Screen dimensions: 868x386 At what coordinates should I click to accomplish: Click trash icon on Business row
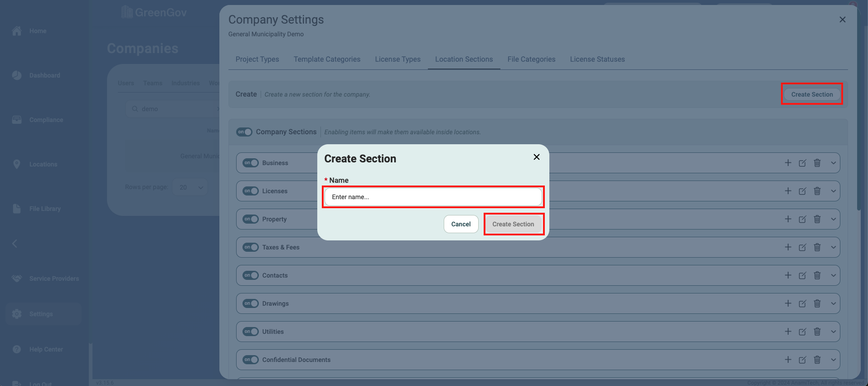(x=817, y=163)
